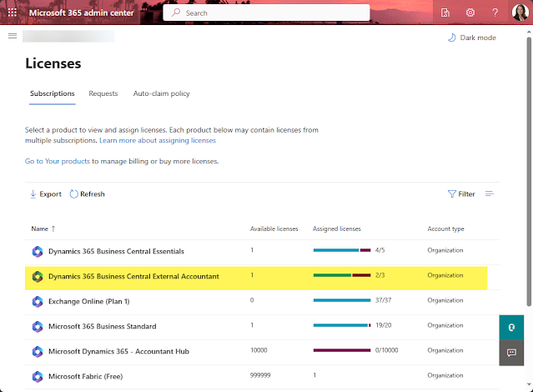Click the 999999 available licenses value

pos(260,375)
